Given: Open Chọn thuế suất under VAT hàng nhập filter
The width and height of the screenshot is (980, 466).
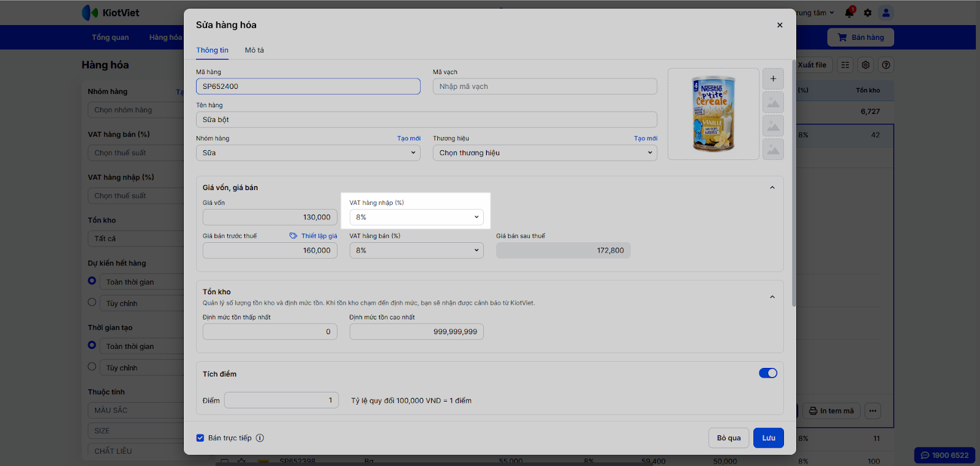Looking at the screenshot, I should 136,196.
